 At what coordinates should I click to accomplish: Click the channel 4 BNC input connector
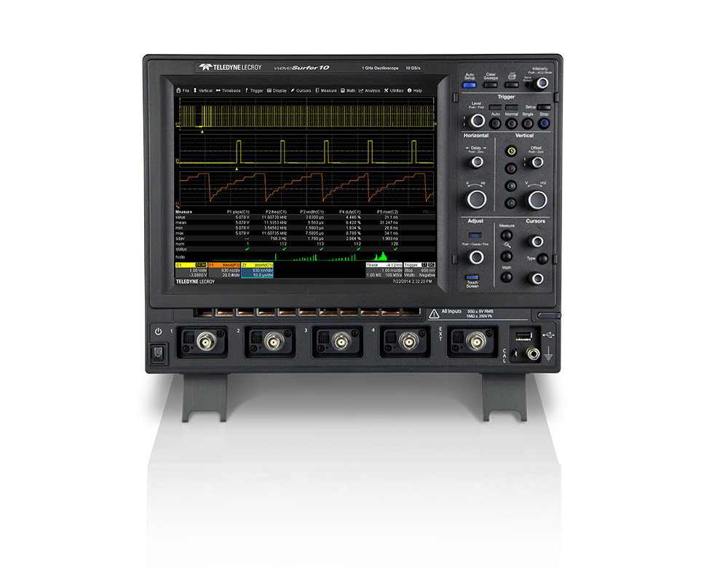point(408,342)
